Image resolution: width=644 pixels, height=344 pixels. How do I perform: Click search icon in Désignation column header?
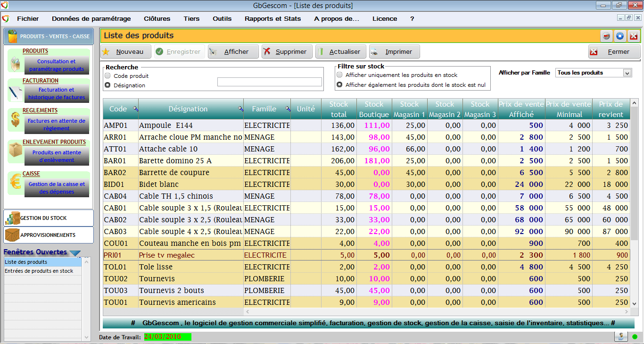point(240,109)
